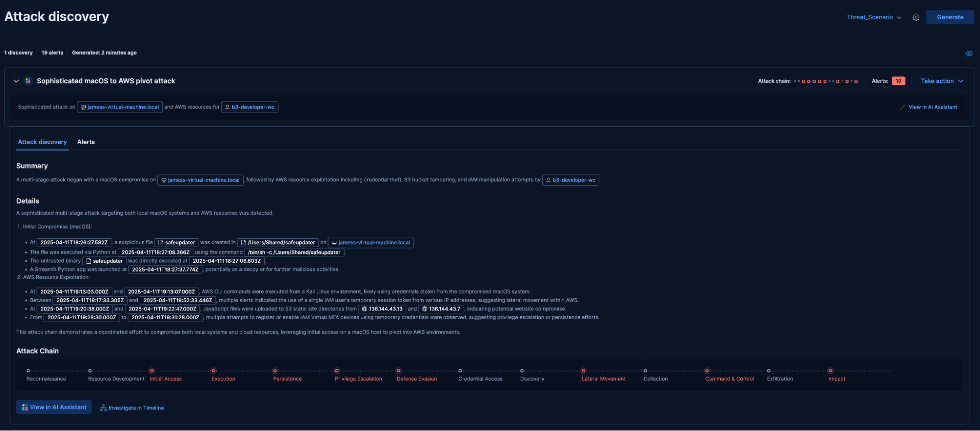The image size is (980, 431).
Task: Click the user icon in b3-developer-wc summary badge
Action: [548, 180]
